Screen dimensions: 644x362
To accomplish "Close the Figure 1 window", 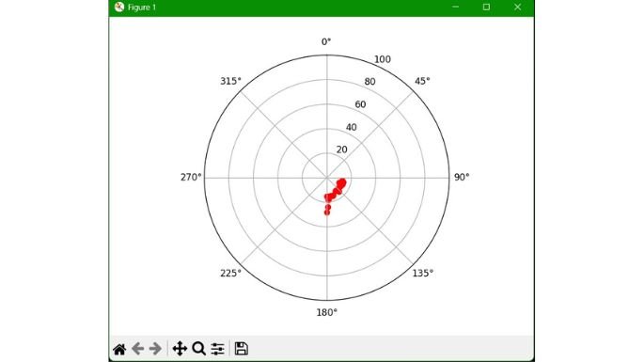I will point(517,7).
